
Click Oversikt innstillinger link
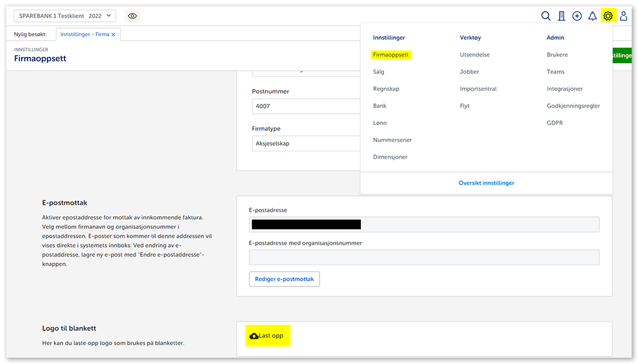coord(486,183)
